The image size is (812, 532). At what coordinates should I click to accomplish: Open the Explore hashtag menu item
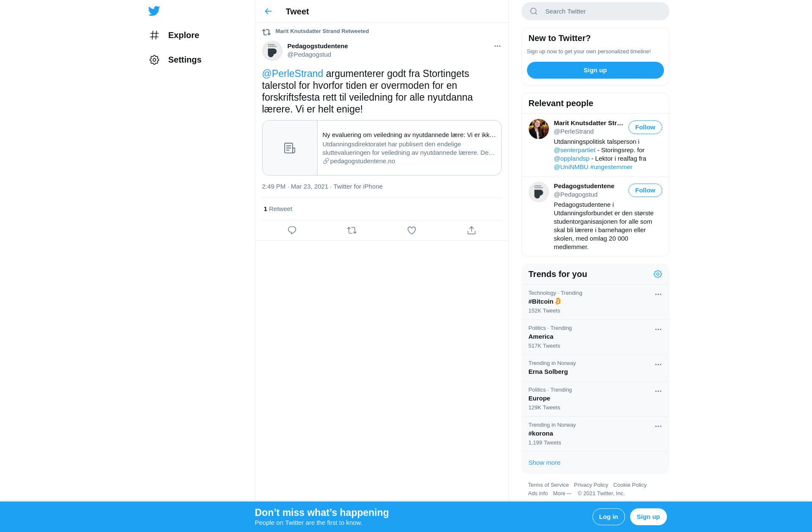[x=174, y=35]
